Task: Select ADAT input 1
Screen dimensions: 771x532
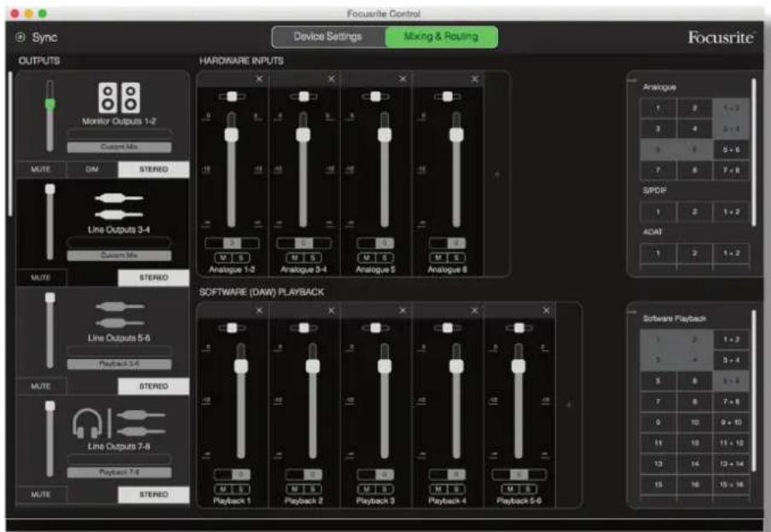Action: click(x=658, y=253)
